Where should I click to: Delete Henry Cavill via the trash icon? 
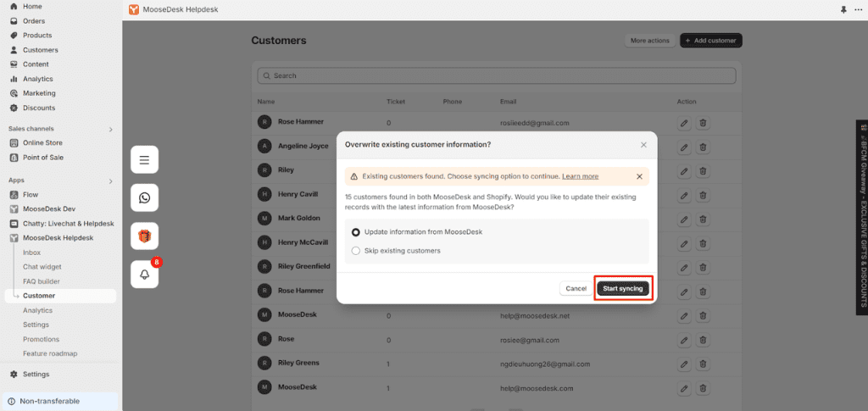click(x=703, y=195)
